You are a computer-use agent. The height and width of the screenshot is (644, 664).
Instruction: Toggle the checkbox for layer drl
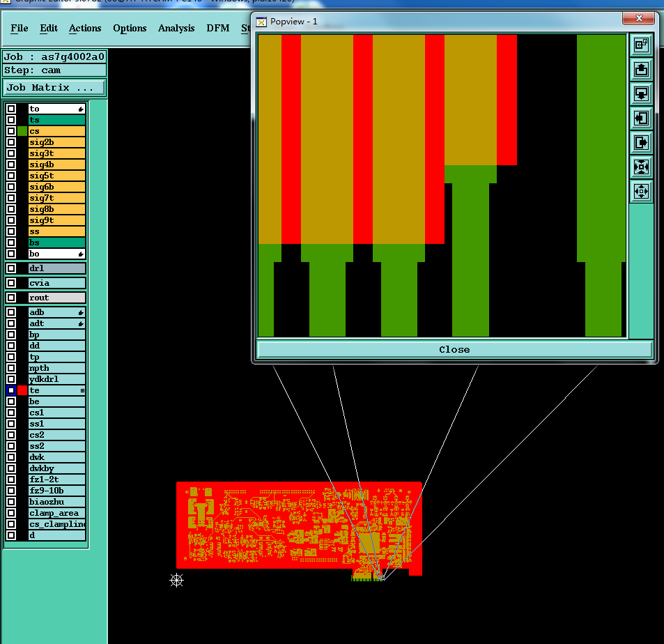11,268
